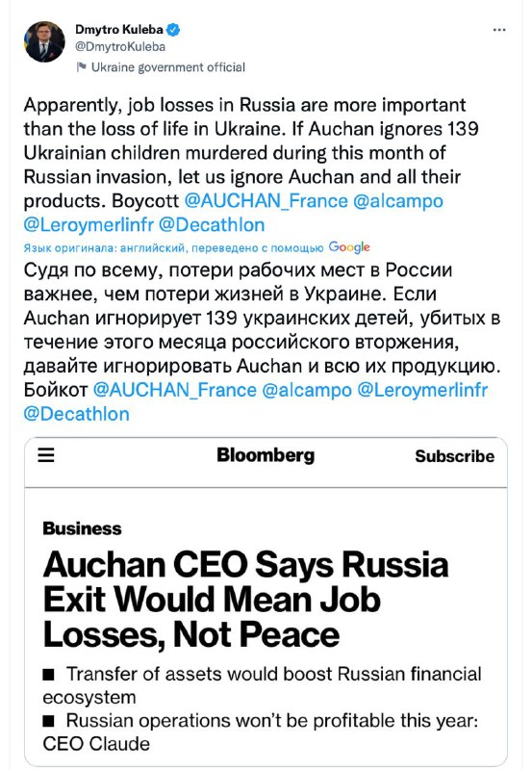The height and width of the screenshot is (770, 532).
Task: Open @AUCHAN_France mention in Russian translation
Action: coord(174,390)
